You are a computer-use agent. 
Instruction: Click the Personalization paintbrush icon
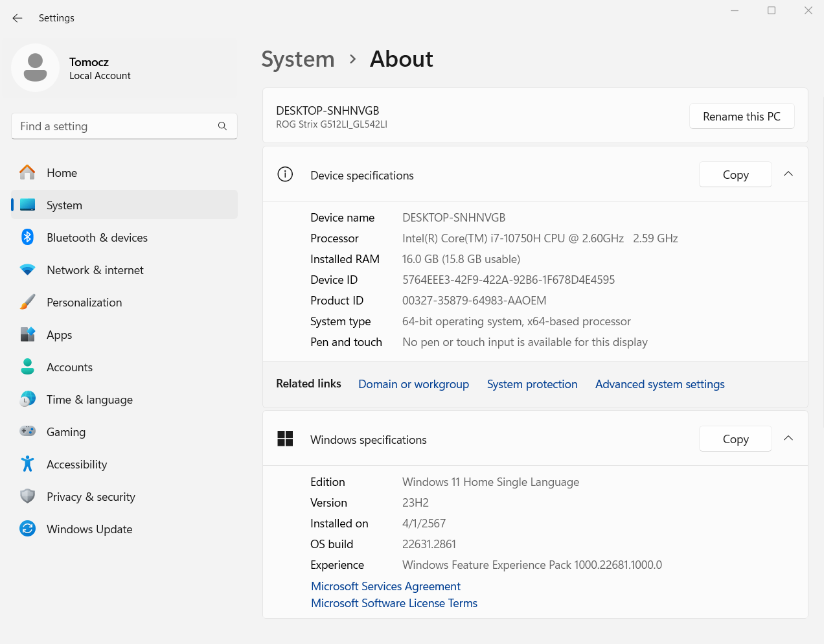tap(27, 302)
